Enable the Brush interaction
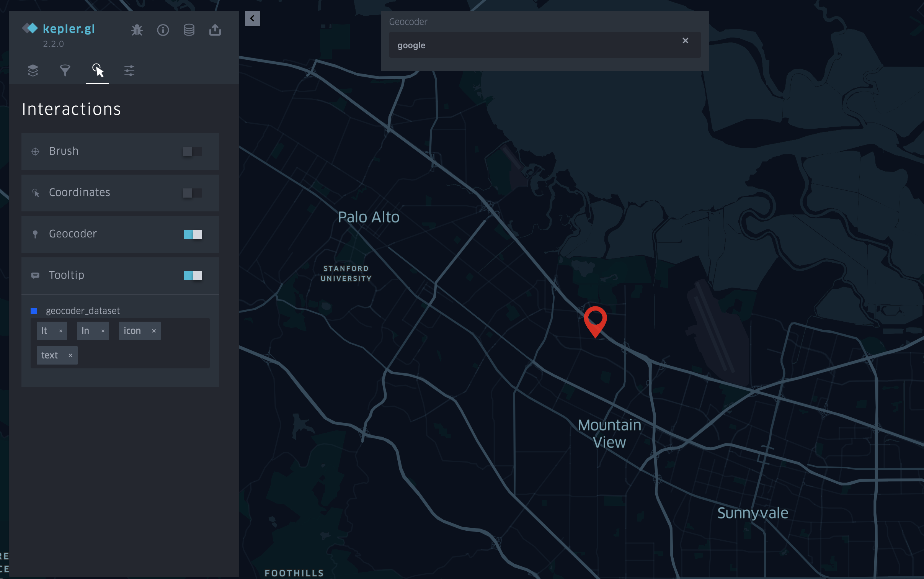The width and height of the screenshot is (924, 579). click(193, 152)
